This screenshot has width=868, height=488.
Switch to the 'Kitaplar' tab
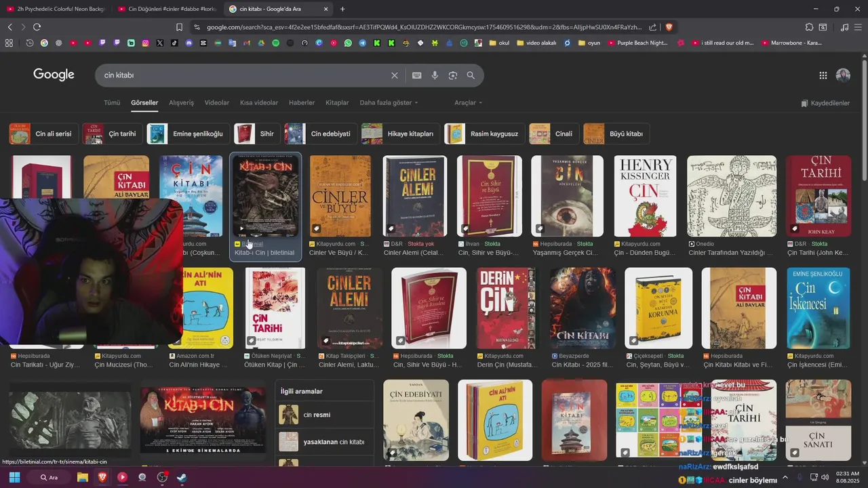click(x=337, y=103)
